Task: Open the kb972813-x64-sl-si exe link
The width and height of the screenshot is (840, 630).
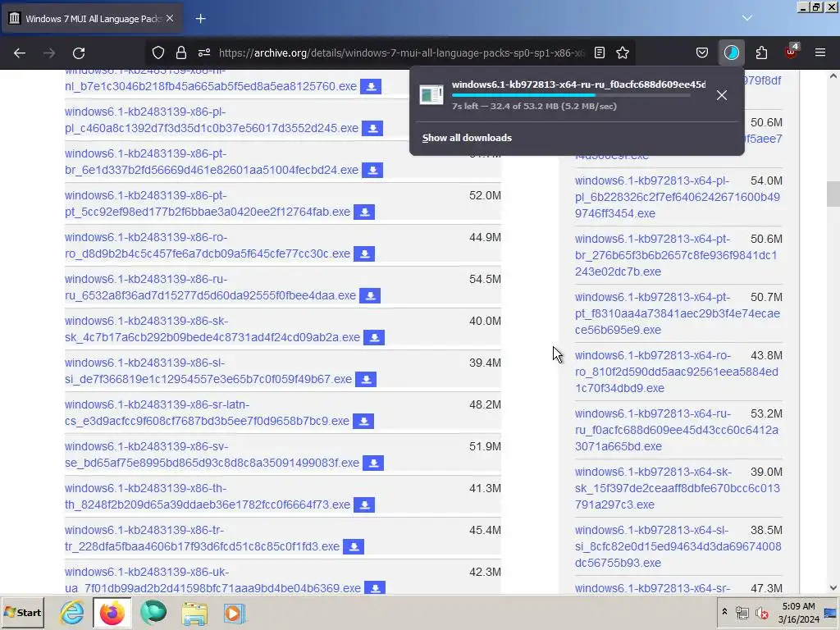Action: tap(678, 546)
